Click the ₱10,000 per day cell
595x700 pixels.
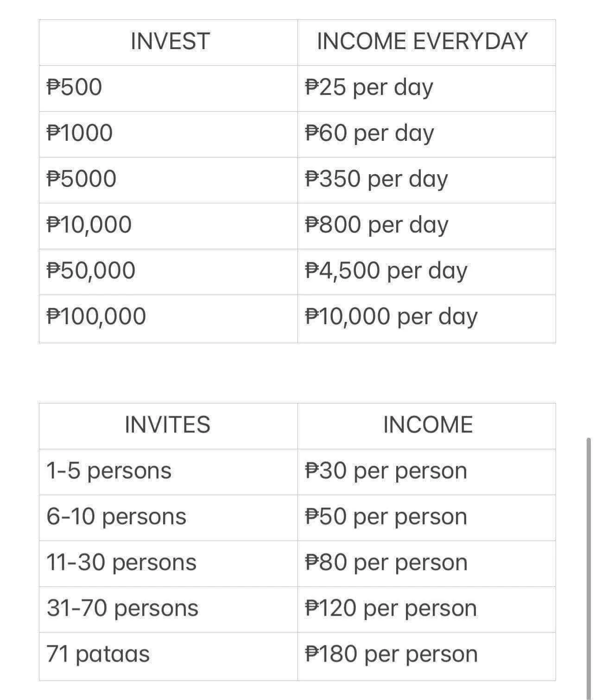426,318
